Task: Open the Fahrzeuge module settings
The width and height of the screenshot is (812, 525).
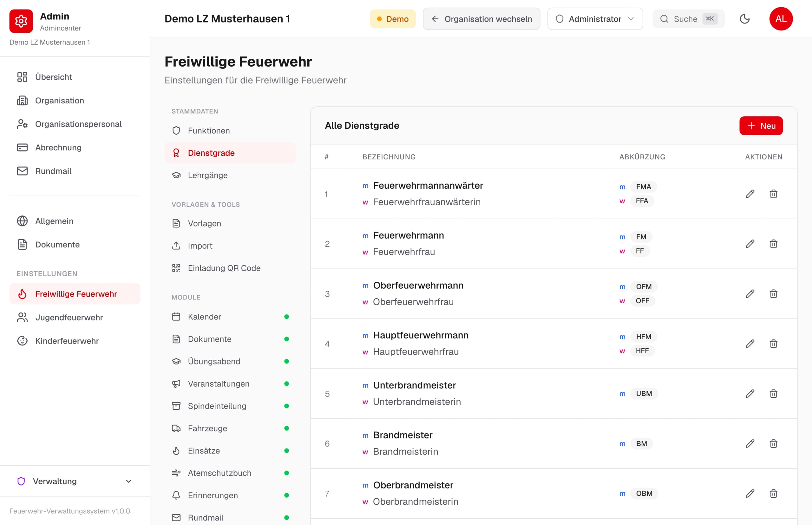Action: point(230,428)
